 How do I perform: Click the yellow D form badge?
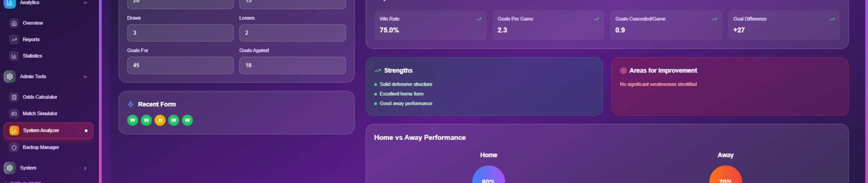[160, 120]
